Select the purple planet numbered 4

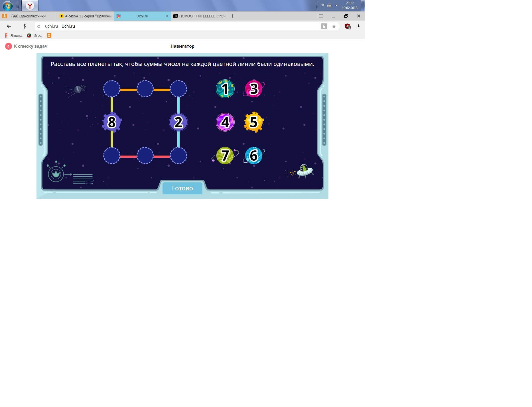[x=225, y=122]
